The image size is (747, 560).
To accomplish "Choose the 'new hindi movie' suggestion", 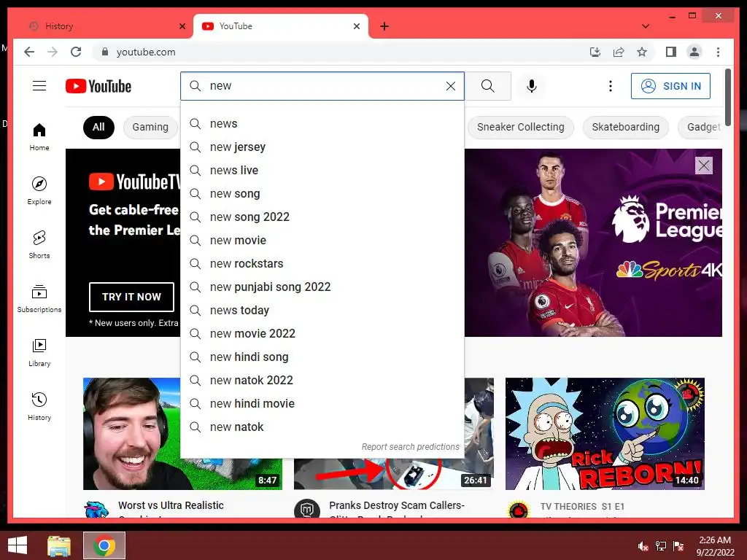I will point(322,404).
